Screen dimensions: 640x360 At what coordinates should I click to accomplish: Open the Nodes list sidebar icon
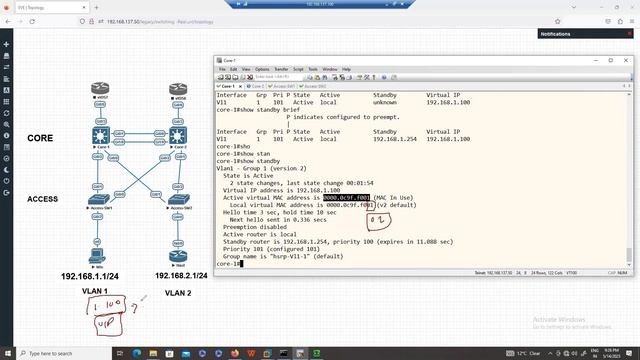click(x=6, y=56)
